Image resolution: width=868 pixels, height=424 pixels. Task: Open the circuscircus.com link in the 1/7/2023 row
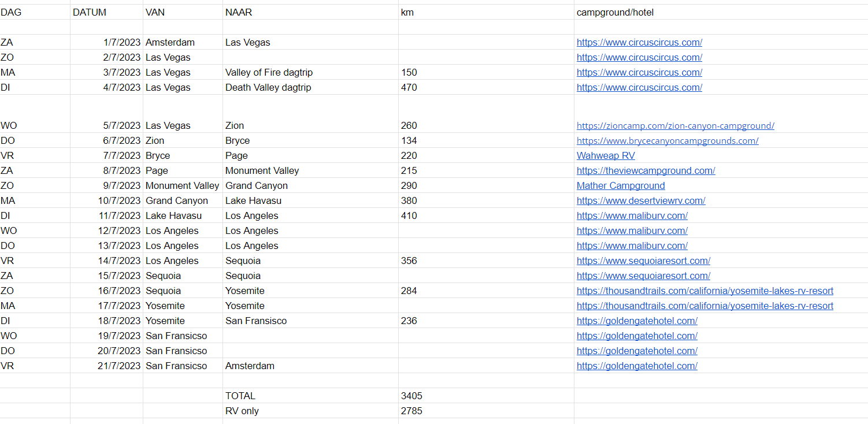(x=639, y=43)
